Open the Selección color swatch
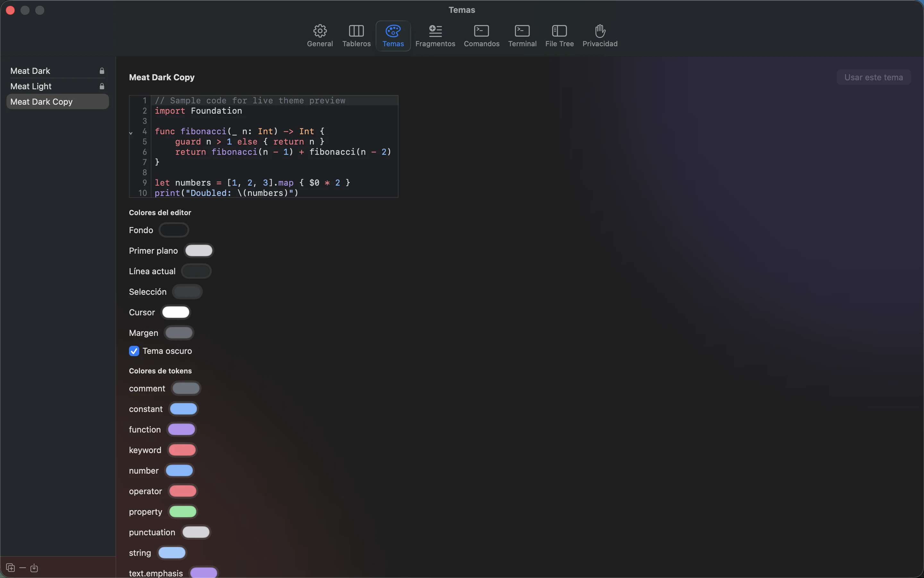Image resolution: width=924 pixels, height=578 pixels. point(187,292)
